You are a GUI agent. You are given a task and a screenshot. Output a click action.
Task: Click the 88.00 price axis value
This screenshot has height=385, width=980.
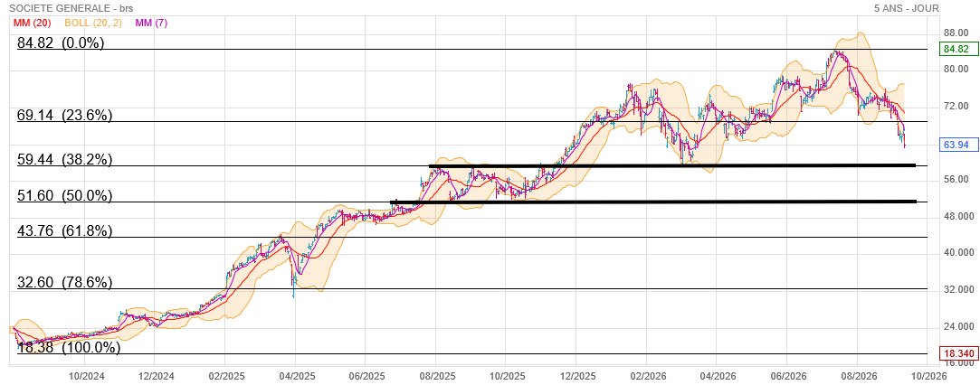pyautogui.click(x=956, y=33)
